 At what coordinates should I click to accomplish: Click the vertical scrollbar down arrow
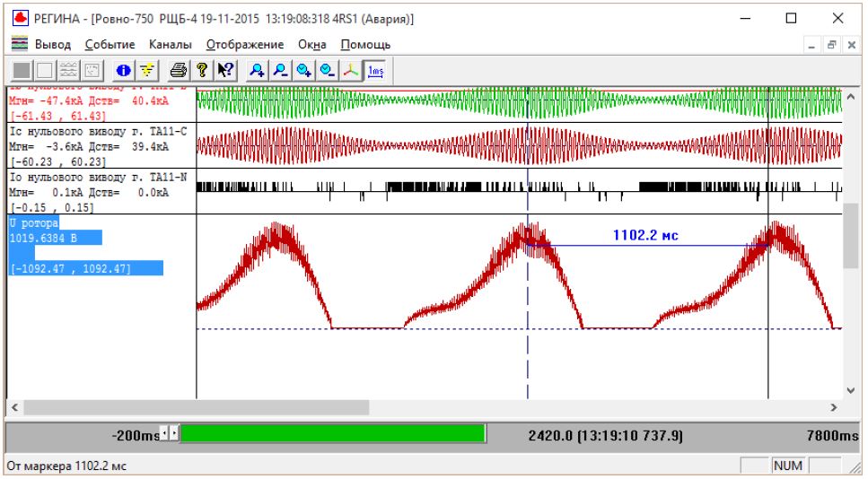tap(851, 390)
